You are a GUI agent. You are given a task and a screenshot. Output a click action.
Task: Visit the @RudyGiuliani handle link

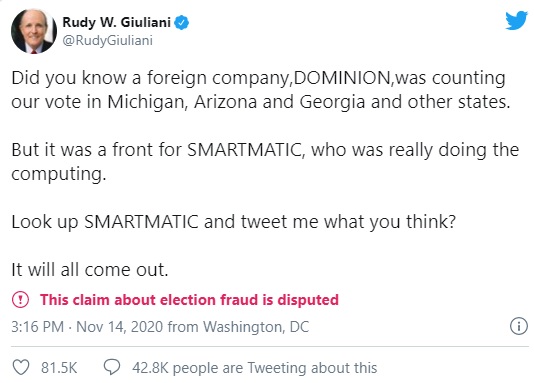(108, 40)
